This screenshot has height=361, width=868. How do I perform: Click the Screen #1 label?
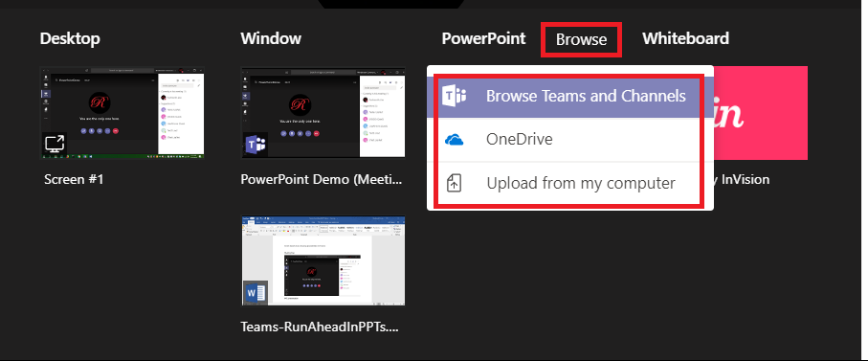[74, 179]
